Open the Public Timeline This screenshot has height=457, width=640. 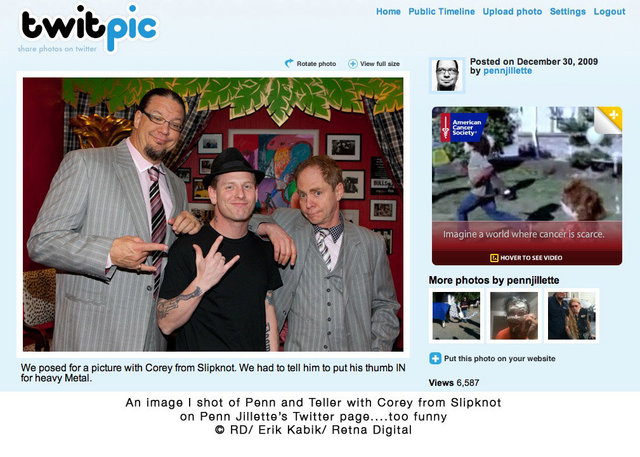click(x=442, y=11)
